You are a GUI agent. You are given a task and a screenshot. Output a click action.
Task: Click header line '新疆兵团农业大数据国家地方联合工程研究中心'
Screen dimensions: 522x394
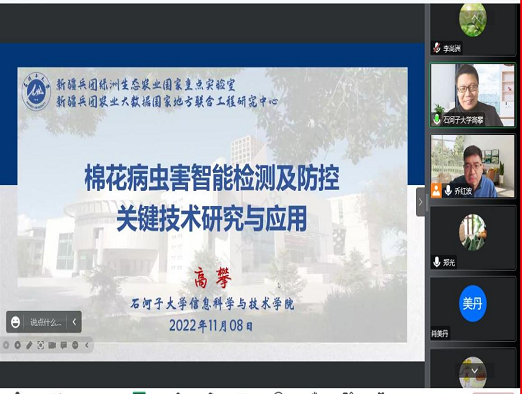(167, 101)
